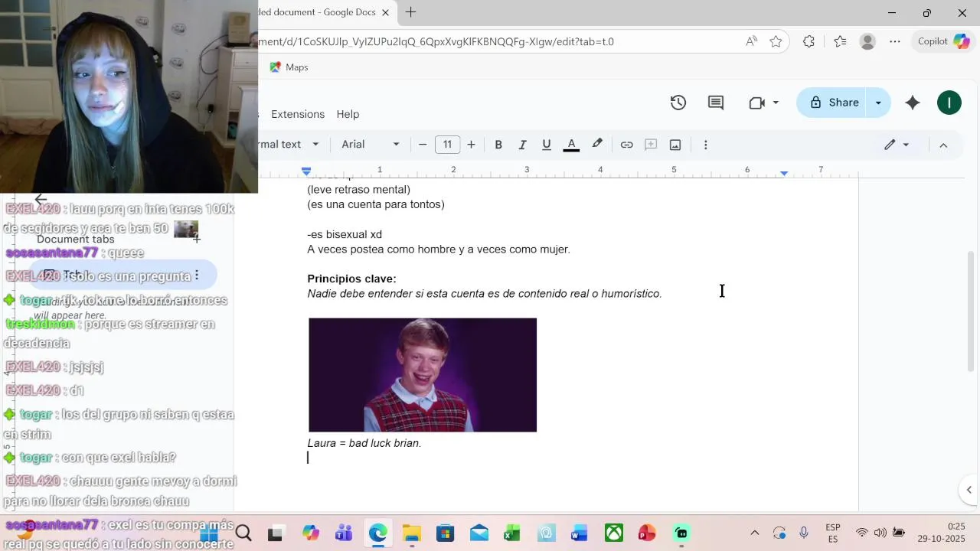This screenshot has height=551, width=980.
Task: Show hidden system tray icons
Action: coord(755,533)
